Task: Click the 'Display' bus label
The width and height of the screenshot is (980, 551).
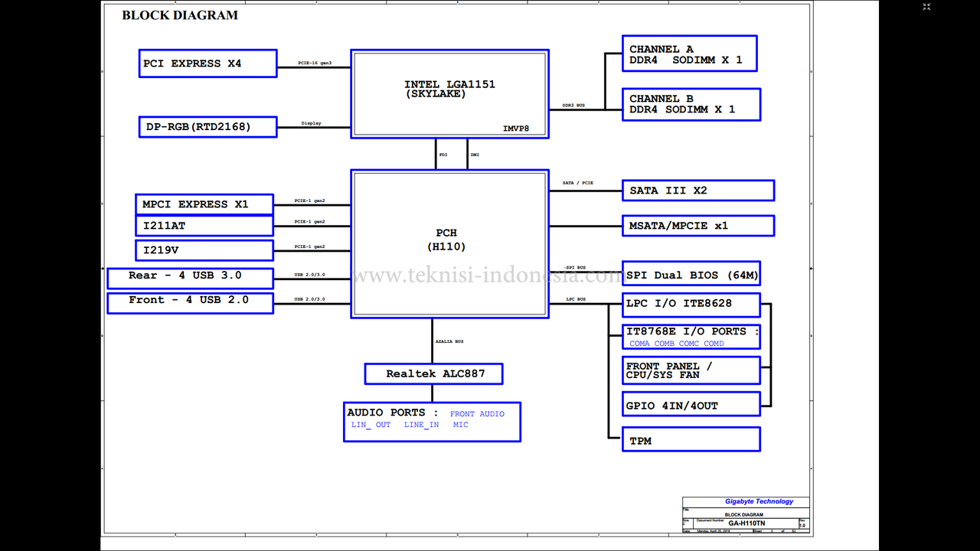Action: click(311, 122)
